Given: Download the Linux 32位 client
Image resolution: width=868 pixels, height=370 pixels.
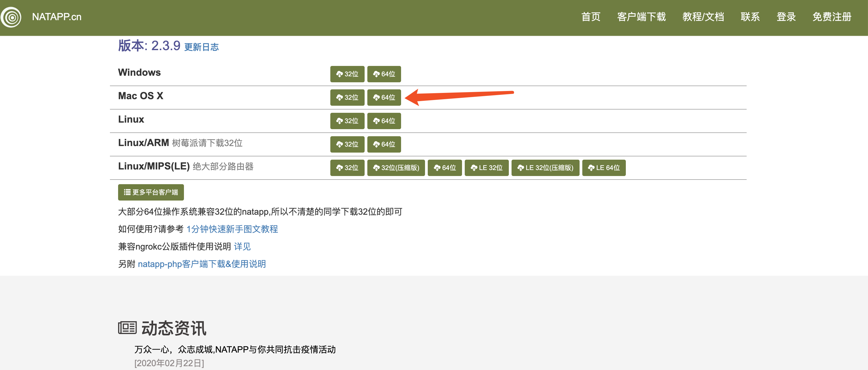Looking at the screenshot, I should tap(347, 121).
